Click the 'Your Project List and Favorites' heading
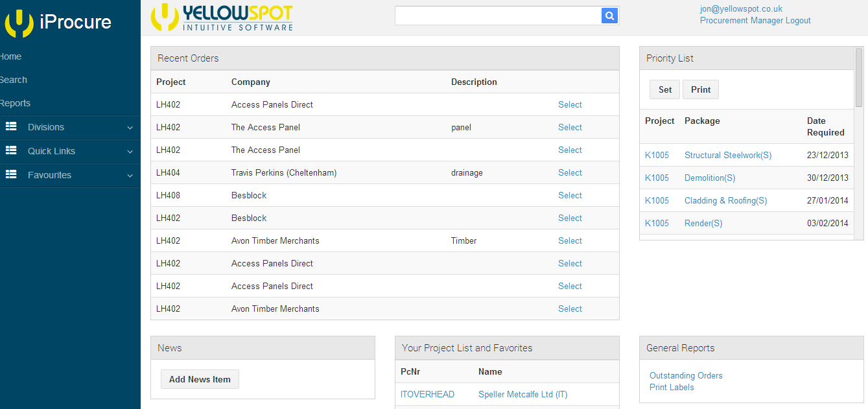Viewport: 868px width, 409px height. 467,348
